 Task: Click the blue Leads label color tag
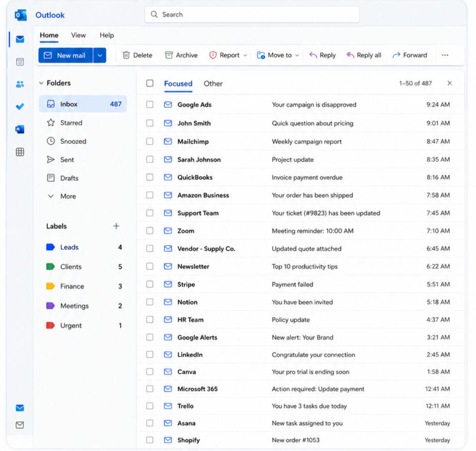tap(50, 247)
